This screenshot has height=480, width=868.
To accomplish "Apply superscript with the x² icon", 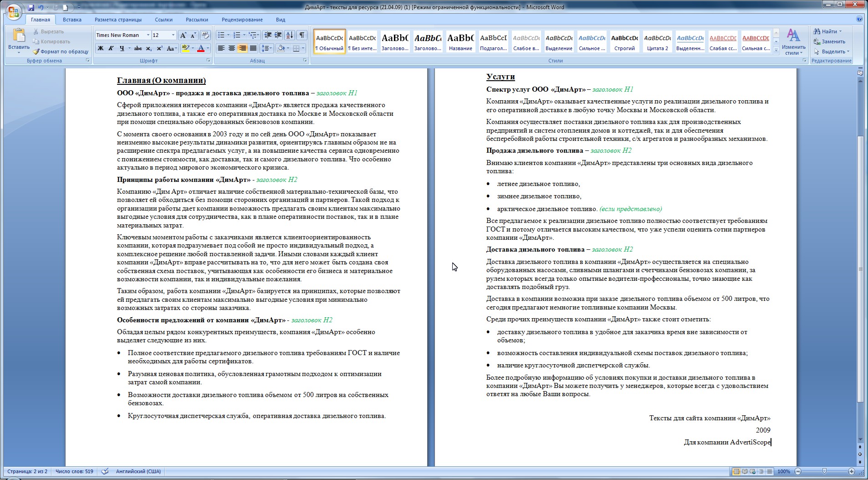I will tap(159, 48).
